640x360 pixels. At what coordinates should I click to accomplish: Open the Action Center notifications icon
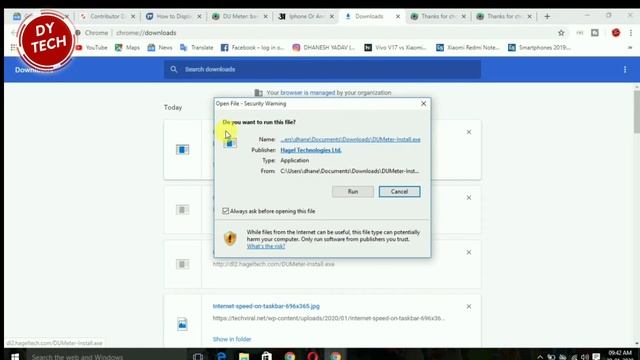click(x=596, y=357)
